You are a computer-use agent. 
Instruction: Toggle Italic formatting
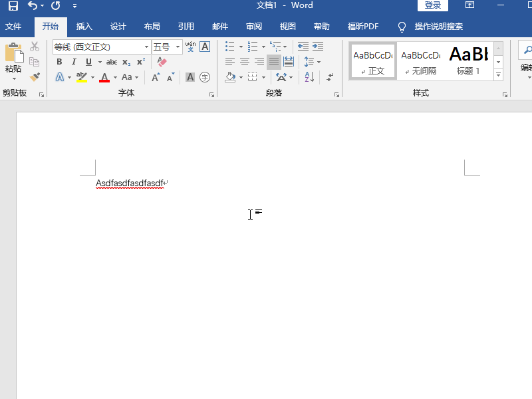[74, 62]
